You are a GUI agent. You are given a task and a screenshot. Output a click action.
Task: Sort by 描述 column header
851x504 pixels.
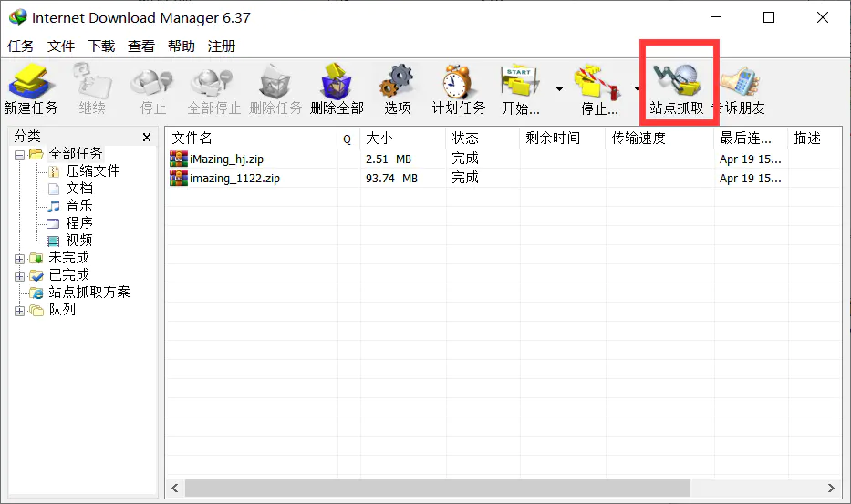[x=815, y=138]
